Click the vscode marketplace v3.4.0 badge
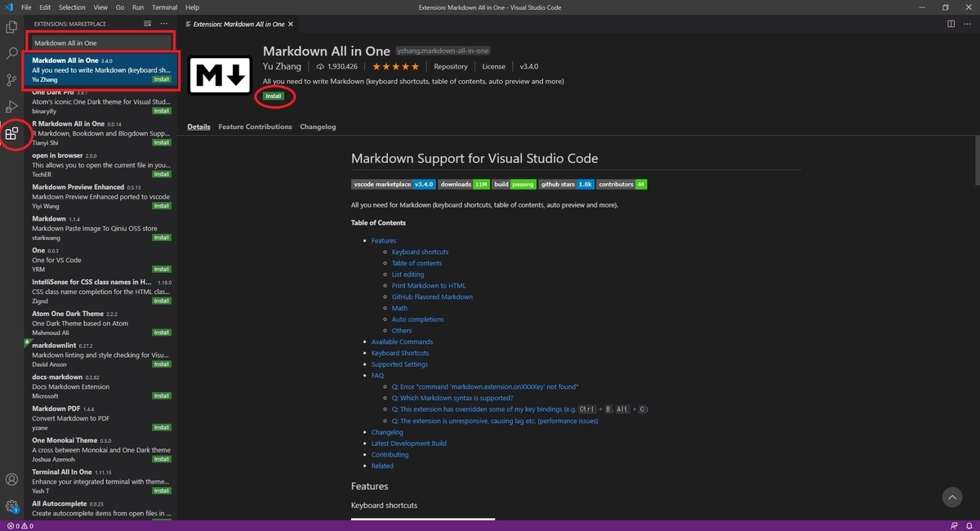The width and height of the screenshot is (980, 531). pyautogui.click(x=394, y=185)
